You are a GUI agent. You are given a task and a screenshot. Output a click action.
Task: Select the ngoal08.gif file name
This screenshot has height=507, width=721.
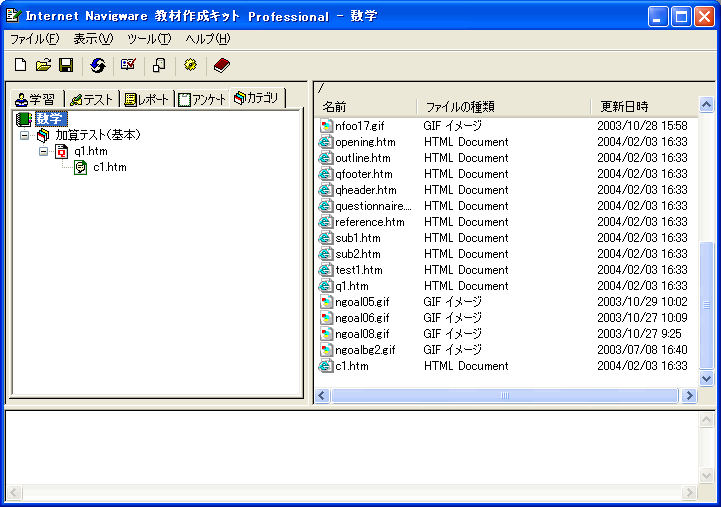coord(362,334)
